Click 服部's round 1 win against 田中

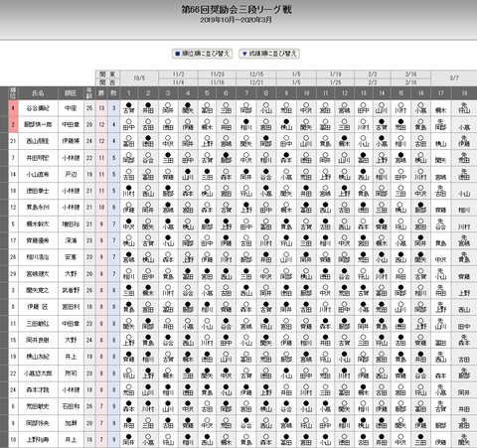pos(129,125)
